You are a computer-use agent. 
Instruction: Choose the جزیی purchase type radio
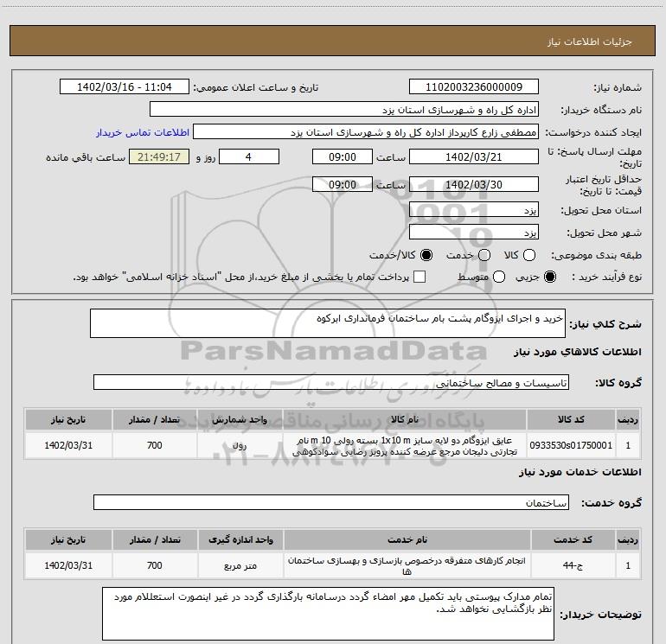point(549,277)
